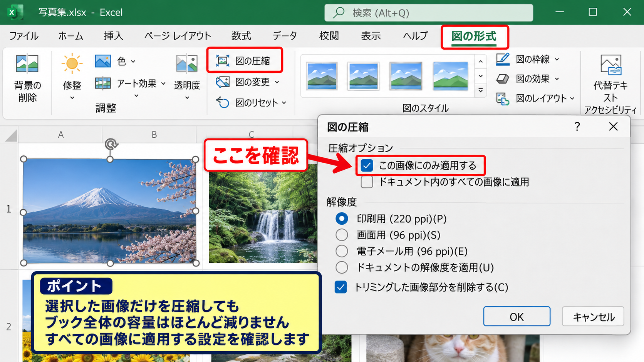The width and height of the screenshot is (644, 362).
Task: Open the 図の形式 tab
Action: (474, 37)
